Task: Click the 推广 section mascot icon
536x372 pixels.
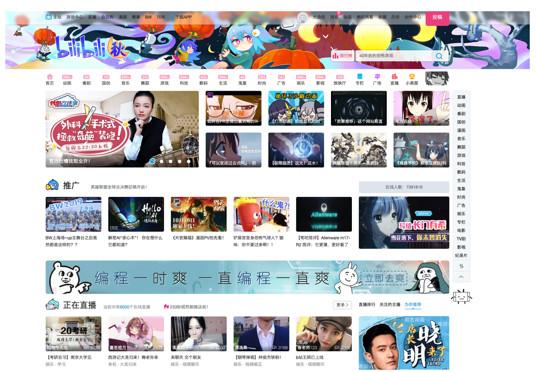Action: (52, 185)
